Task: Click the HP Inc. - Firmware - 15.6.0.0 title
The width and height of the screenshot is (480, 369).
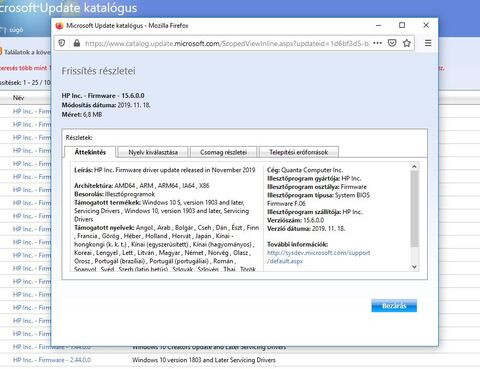Action: click(103, 96)
